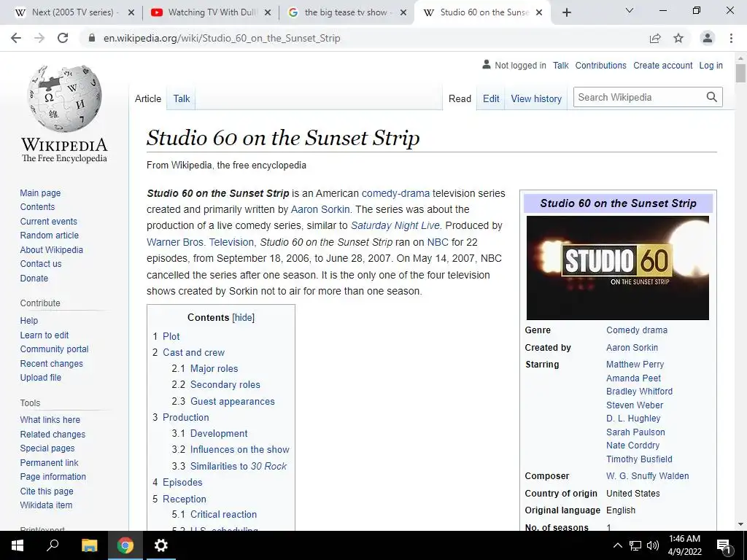Image resolution: width=747 pixels, height=560 pixels.
Task: Click Create account link
Action: pyautogui.click(x=662, y=66)
